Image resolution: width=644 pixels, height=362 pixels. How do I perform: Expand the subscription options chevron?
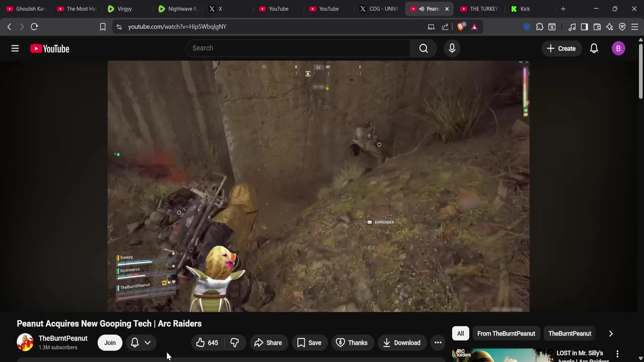tap(147, 343)
